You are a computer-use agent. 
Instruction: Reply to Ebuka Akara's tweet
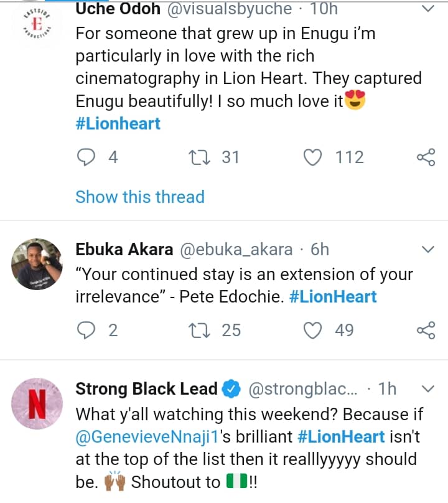point(85,330)
